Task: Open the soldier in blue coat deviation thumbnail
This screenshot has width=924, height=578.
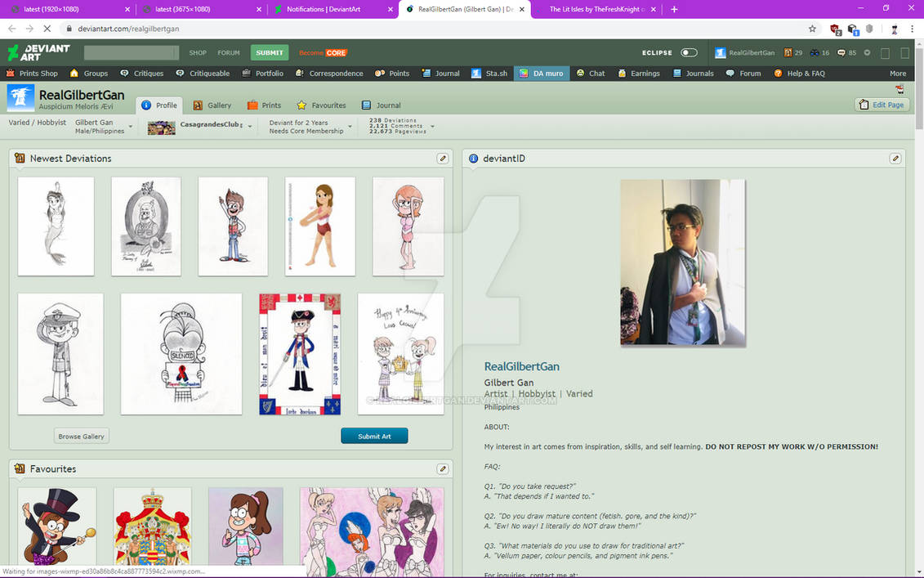Action: (300, 354)
